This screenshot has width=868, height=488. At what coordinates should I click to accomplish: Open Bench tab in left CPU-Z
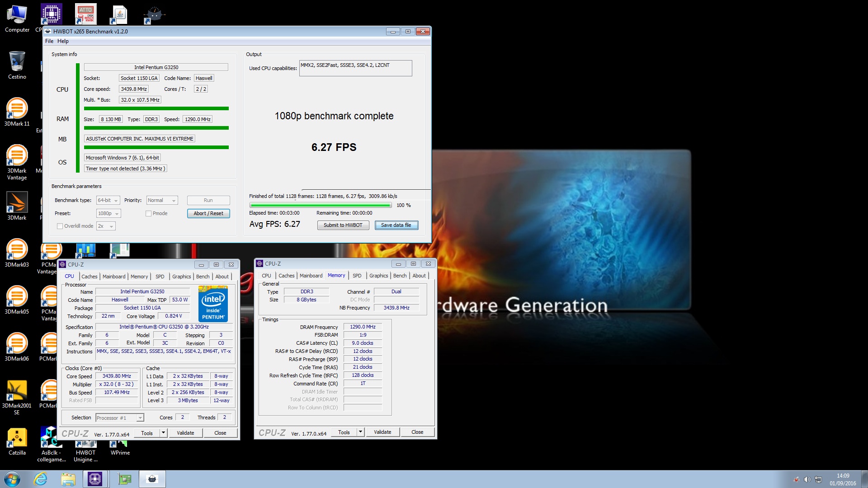tap(203, 277)
